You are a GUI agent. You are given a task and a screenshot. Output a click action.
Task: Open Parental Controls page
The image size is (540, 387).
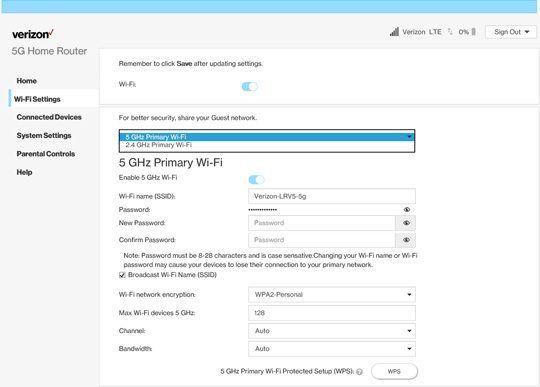(x=45, y=154)
